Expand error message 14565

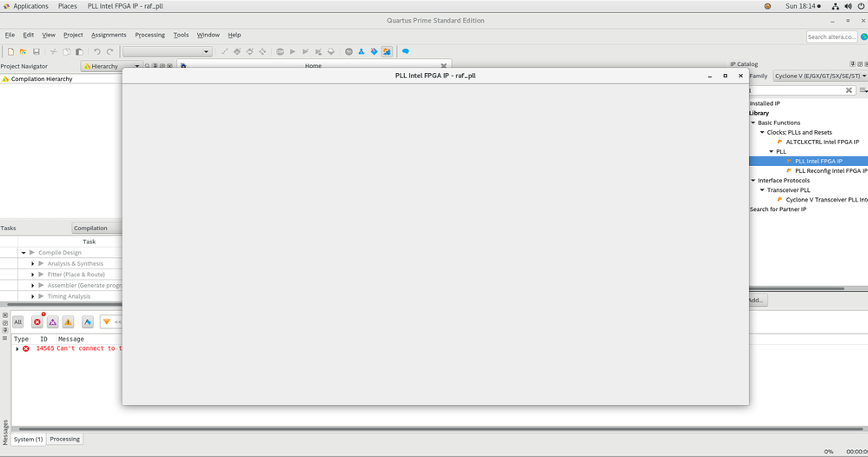click(x=17, y=348)
